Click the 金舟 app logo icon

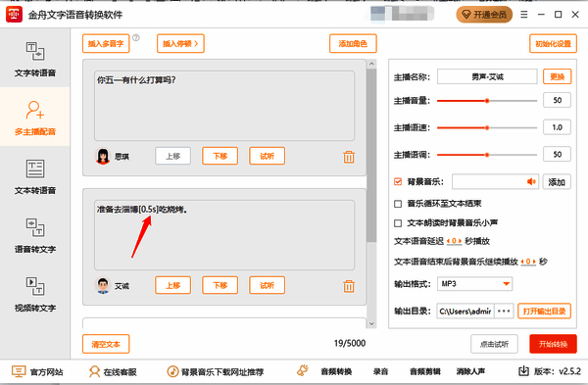[15, 15]
